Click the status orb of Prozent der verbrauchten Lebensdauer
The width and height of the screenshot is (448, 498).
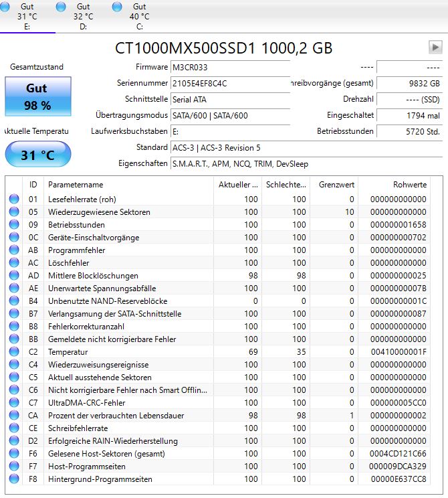[14, 415]
